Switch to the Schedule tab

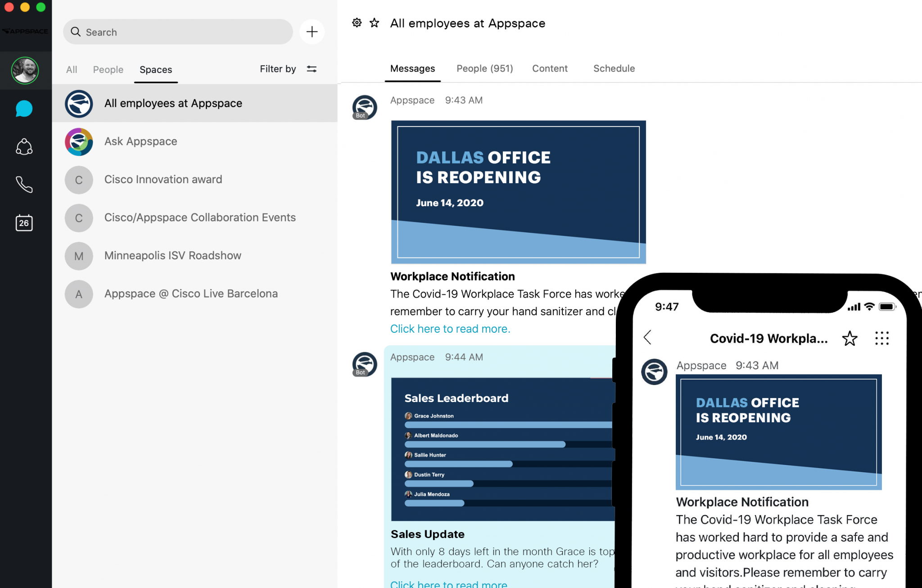614,68
